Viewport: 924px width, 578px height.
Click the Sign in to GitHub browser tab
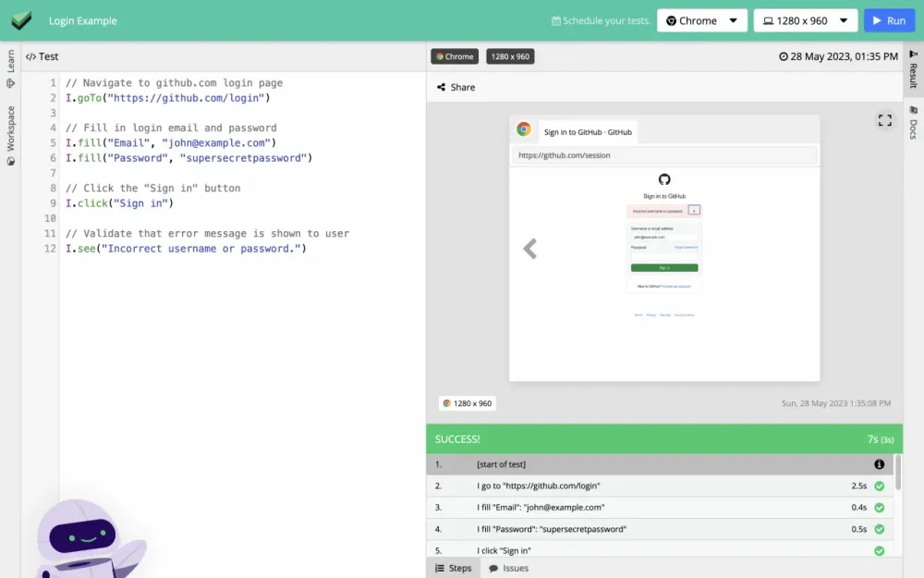pyautogui.click(x=588, y=132)
